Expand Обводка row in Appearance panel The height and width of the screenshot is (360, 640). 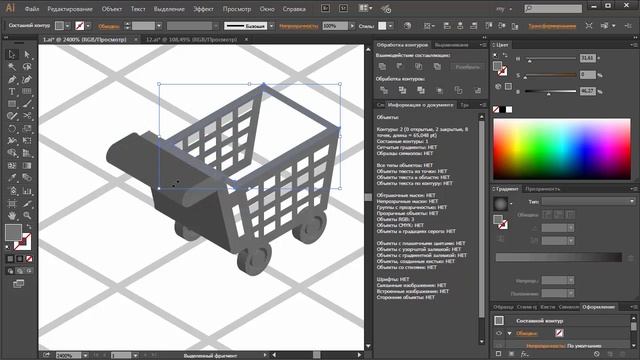click(x=509, y=333)
